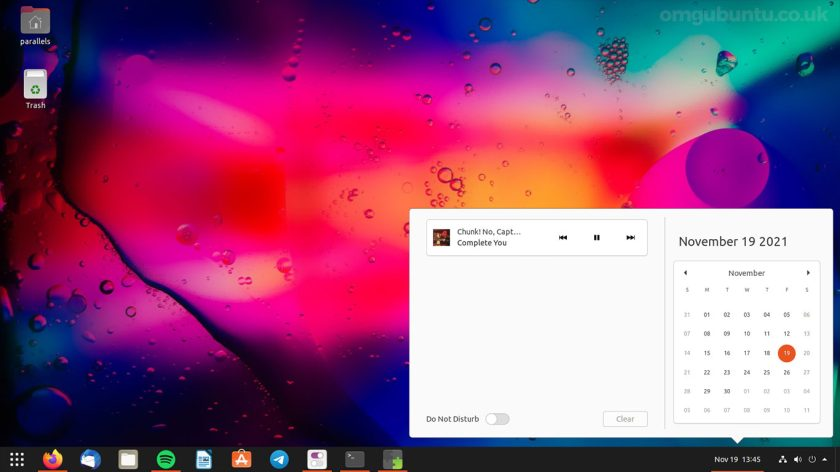Screen dimensions: 840x472
Task: Select highlighted day 19 in calendar
Action: click(786, 353)
